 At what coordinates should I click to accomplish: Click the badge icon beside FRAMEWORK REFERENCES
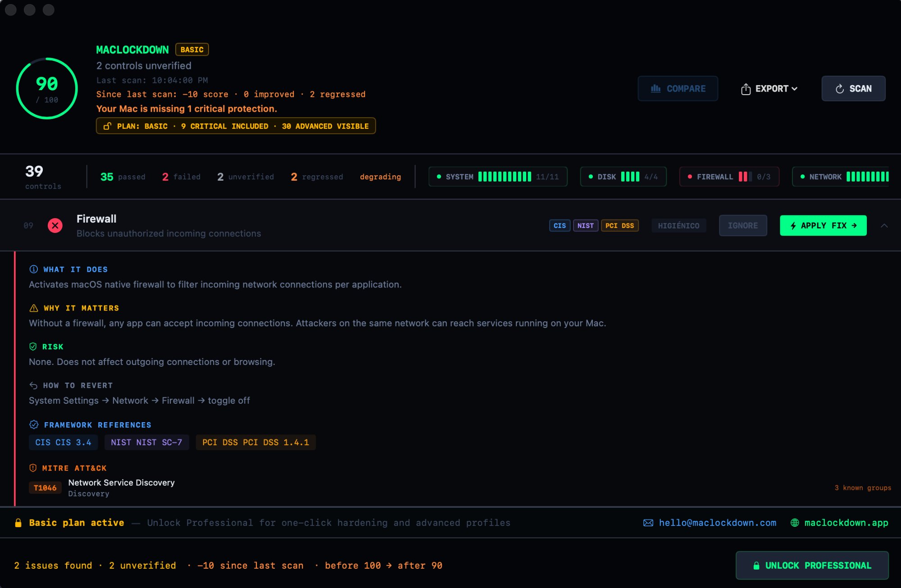coord(34,425)
